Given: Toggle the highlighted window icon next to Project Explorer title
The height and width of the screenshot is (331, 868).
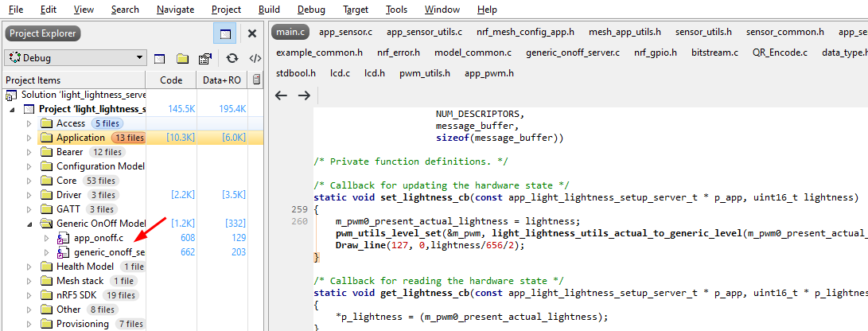Looking at the screenshot, I should [x=224, y=33].
